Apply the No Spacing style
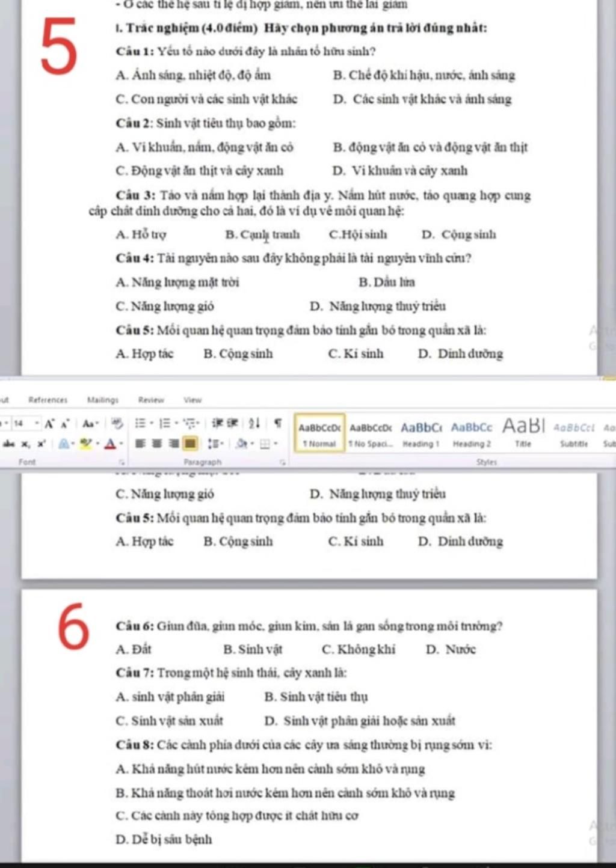 pos(371,433)
